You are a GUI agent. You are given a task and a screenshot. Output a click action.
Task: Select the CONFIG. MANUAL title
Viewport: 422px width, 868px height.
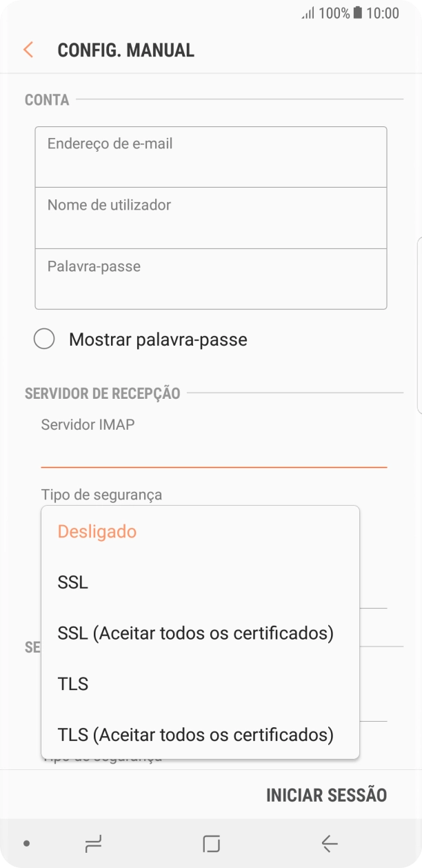point(126,50)
